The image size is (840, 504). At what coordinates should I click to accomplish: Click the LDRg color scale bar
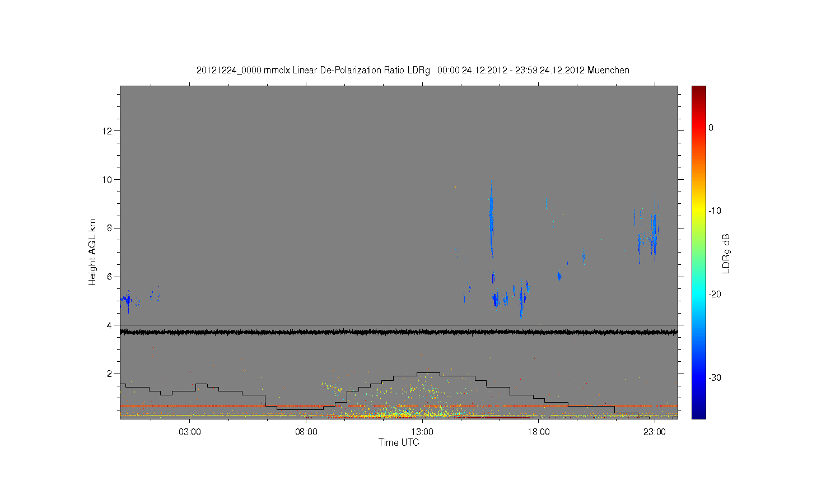coord(698,252)
